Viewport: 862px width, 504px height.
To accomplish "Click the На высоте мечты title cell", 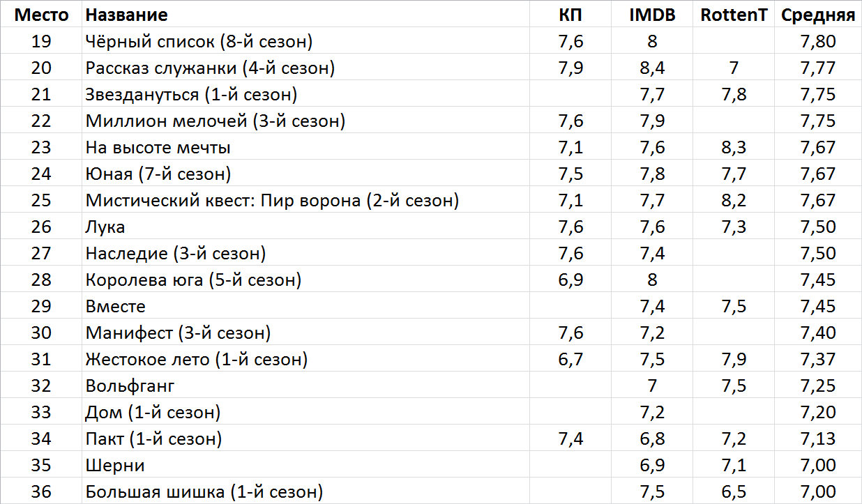I will coord(158,148).
